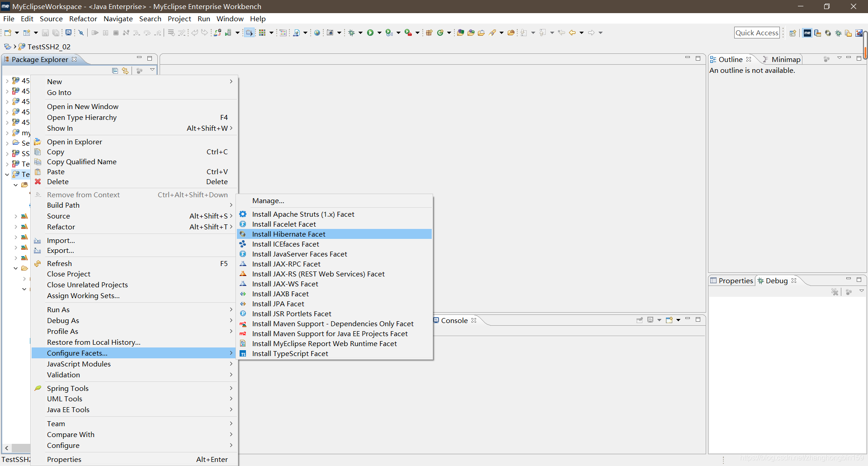Click the Terminate stop icon in the toolbar
This screenshot has height=466, width=868.
point(116,33)
